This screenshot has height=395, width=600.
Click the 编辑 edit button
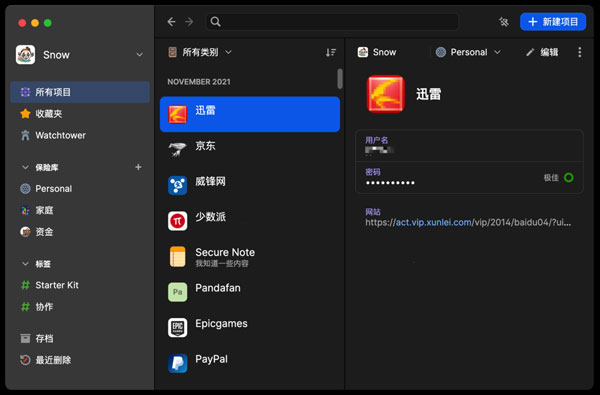tap(542, 52)
